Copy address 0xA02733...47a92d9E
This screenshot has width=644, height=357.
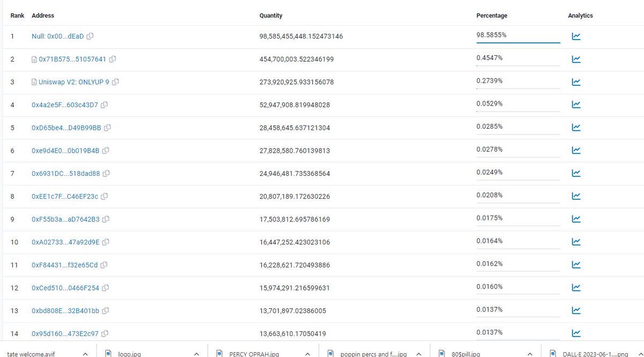[x=106, y=242]
